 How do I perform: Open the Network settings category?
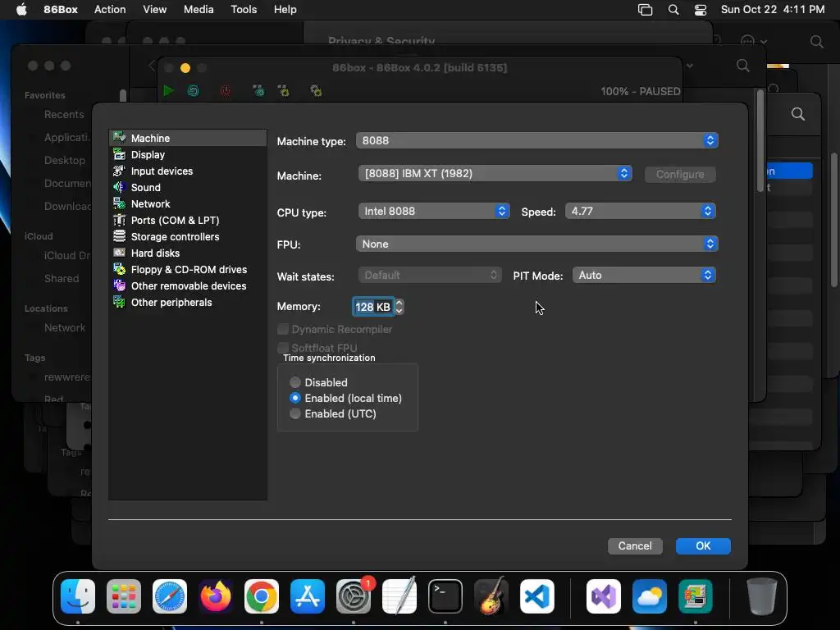[x=188, y=204]
